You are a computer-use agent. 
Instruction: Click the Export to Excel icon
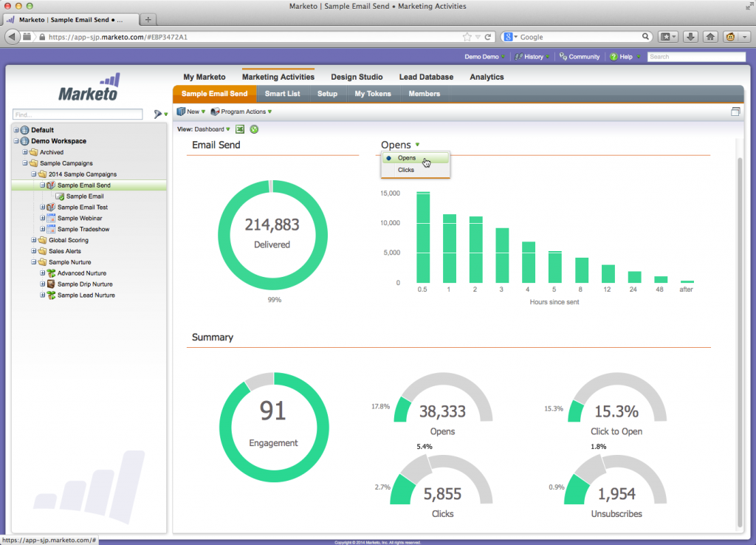[240, 129]
